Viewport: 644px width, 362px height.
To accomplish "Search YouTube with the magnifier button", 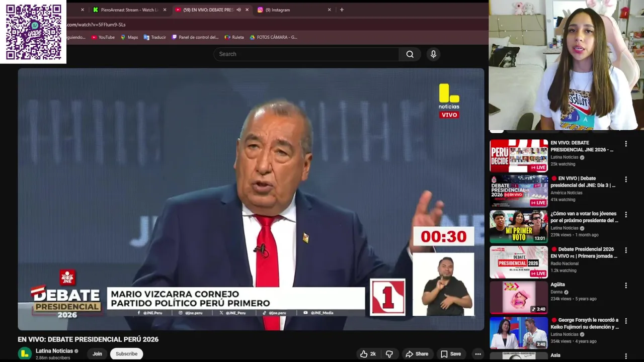I will [410, 54].
